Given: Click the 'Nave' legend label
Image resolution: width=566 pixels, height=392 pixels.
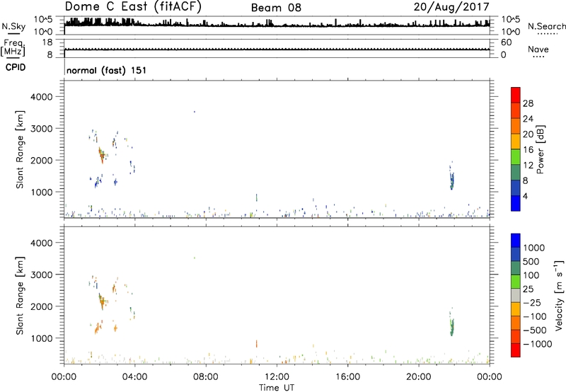Looking at the screenshot, I should pyautogui.click(x=538, y=49).
